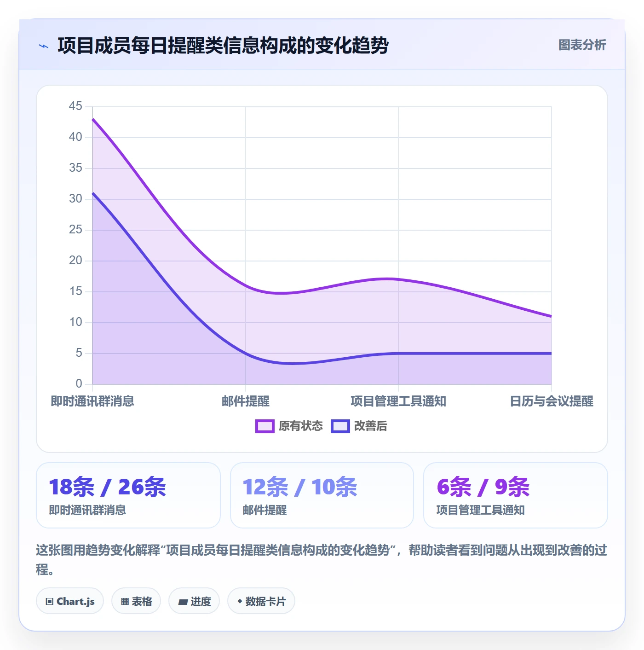The height and width of the screenshot is (650, 644).
Task: Click the purple 原有状态 legend swatch
Action: [x=265, y=426]
